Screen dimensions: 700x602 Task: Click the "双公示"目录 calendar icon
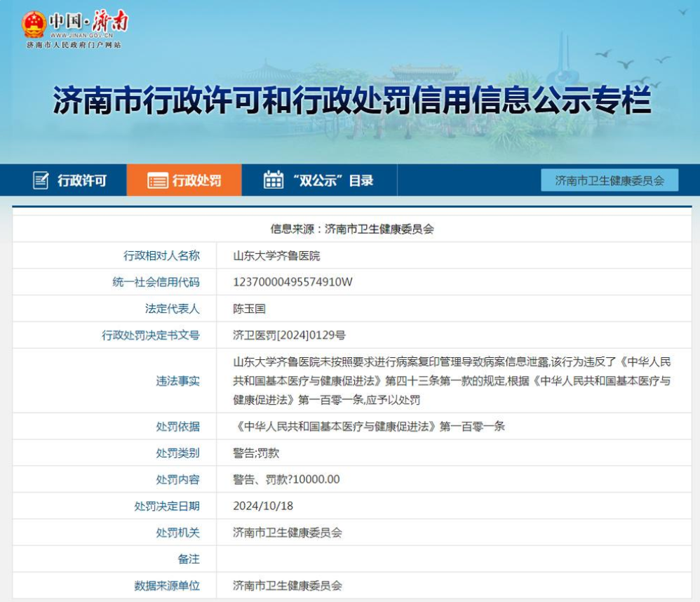click(274, 180)
